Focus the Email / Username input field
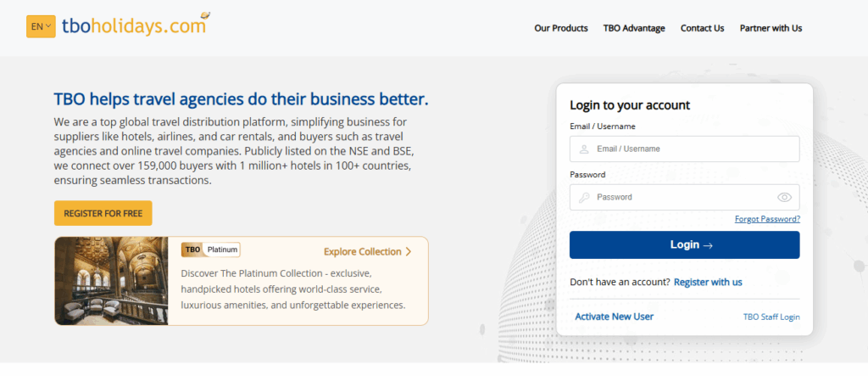Screen dimensions: 868x376 click(x=691, y=149)
